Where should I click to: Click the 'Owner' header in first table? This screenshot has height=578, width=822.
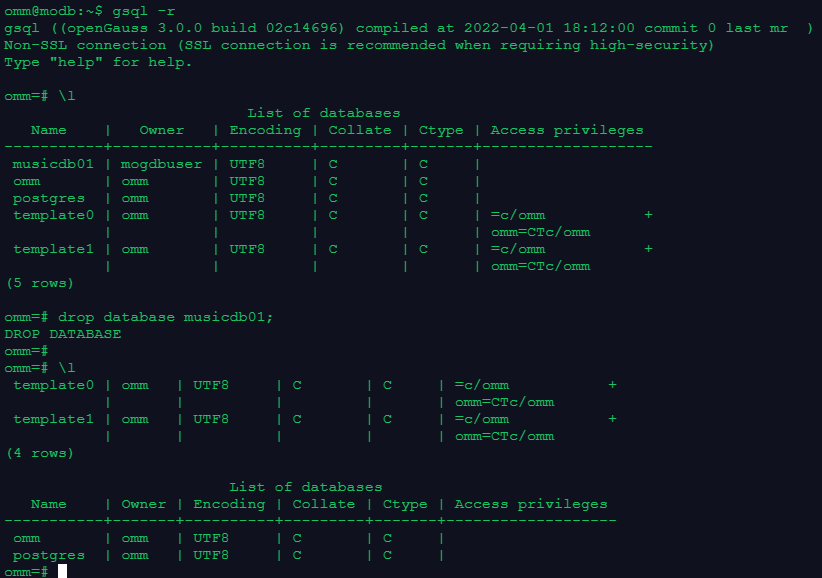click(161, 130)
